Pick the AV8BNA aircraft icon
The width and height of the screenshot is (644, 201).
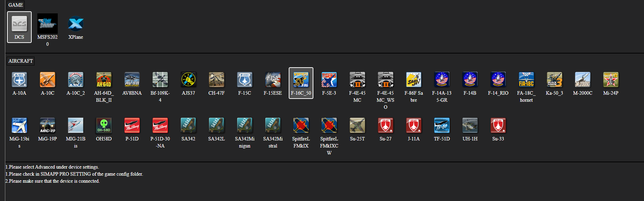click(132, 80)
